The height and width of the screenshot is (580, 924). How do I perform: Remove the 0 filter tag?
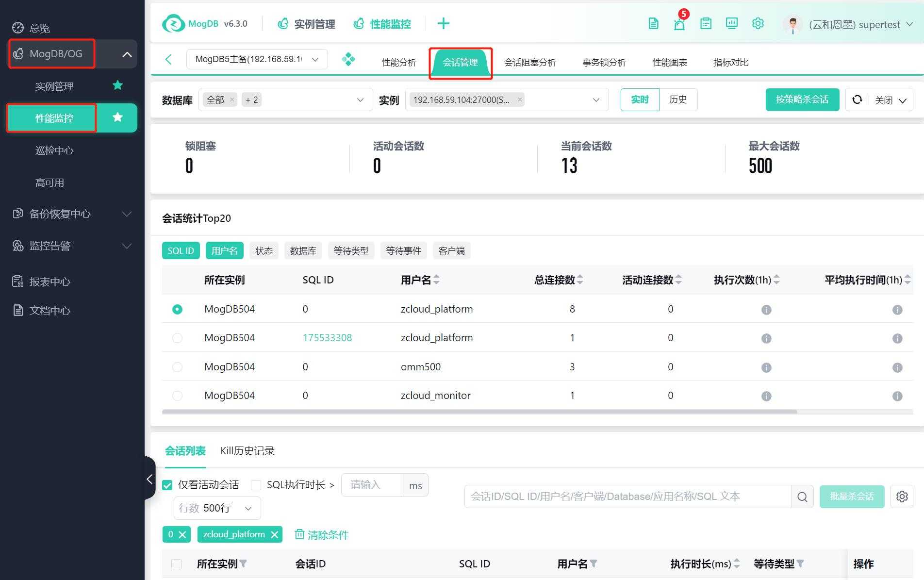click(x=182, y=534)
